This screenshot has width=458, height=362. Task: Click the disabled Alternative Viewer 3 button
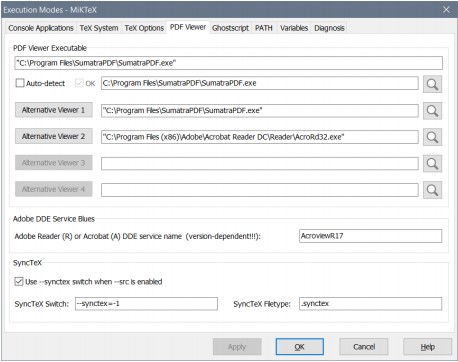point(54,163)
